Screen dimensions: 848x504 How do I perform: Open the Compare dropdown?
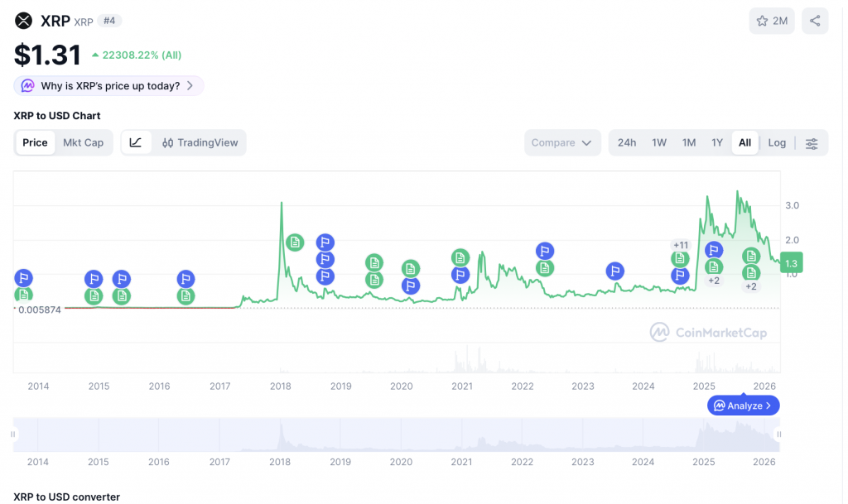click(x=562, y=142)
